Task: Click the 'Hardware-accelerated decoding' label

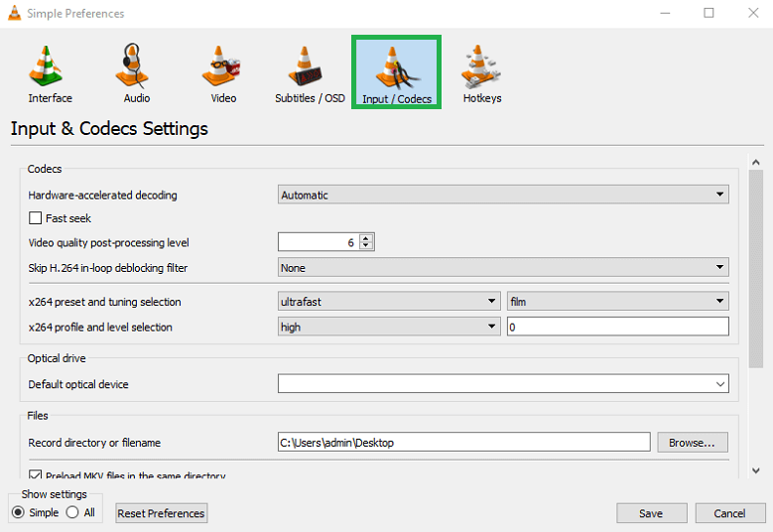Action: 102,196
